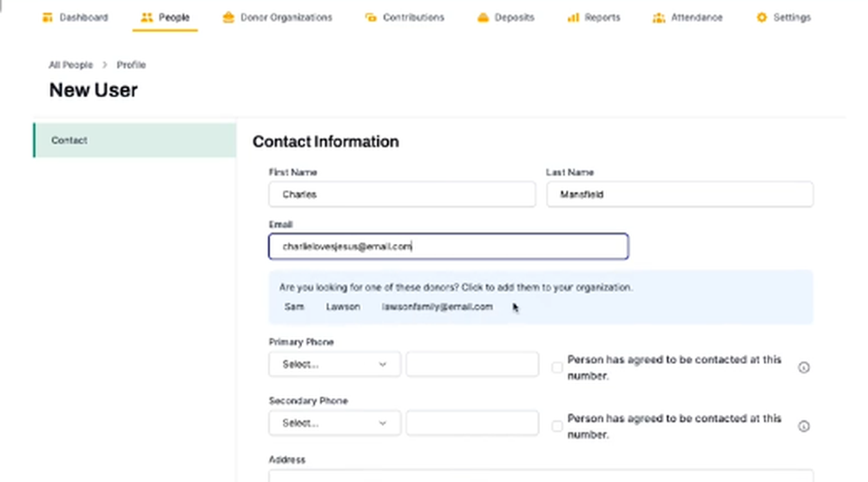The image size is (868, 482).
Task: Click the Deposits icon in navbar
Action: [x=483, y=17]
